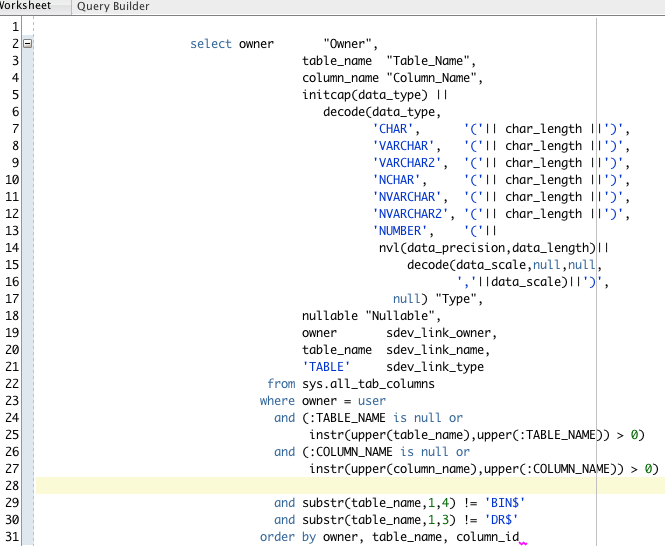Click line number 22 in the gutter
The height and width of the screenshot is (546, 665).
point(12,384)
